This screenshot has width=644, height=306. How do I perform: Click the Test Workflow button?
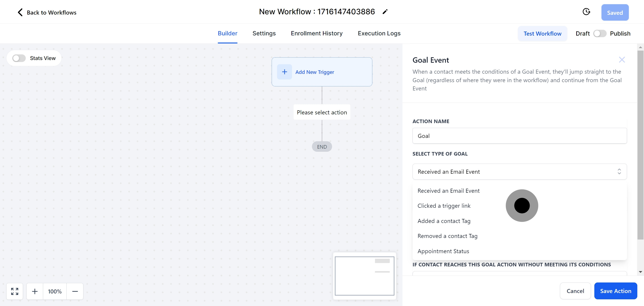542,34
